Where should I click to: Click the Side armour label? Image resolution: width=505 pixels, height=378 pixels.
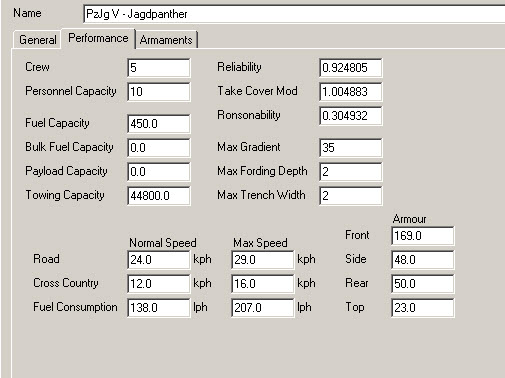tap(355, 259)
